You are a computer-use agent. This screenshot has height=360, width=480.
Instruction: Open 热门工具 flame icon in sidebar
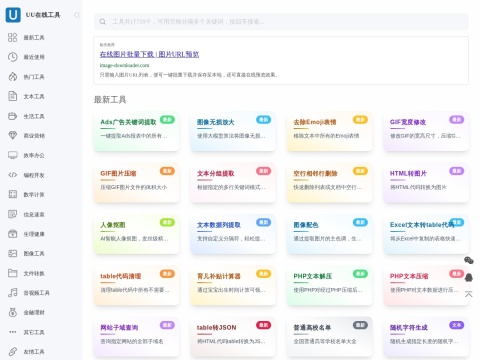pos(13,77)
